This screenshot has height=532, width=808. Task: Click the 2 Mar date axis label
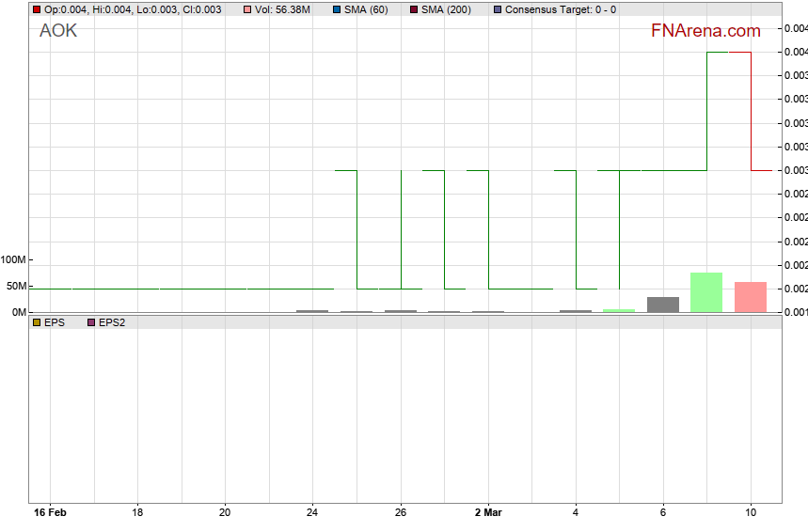(488, 512)
